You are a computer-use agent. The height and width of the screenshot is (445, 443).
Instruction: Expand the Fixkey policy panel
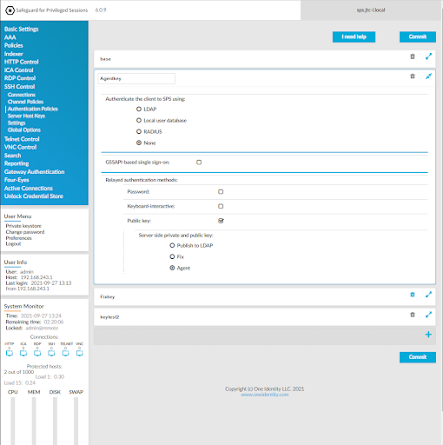tap(429, 295)
